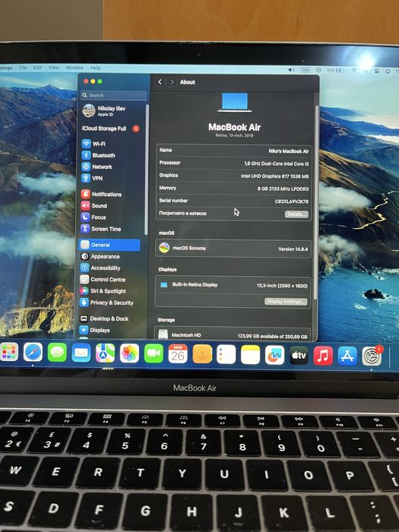Screen dimensions: 399x532
Task: Open Bluetooth settings in sidebar
Action: point(98,155)
